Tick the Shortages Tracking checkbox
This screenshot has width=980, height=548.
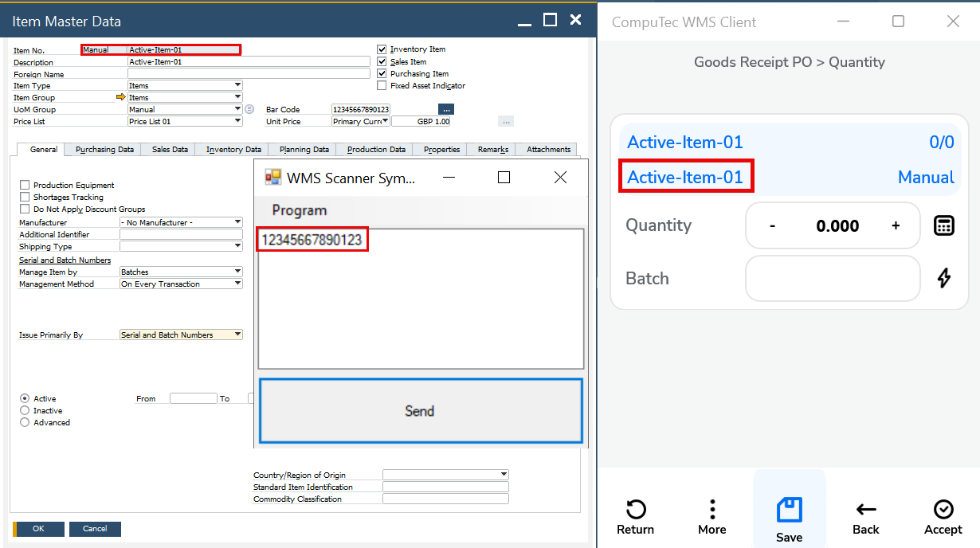click(x=25, y=198)
